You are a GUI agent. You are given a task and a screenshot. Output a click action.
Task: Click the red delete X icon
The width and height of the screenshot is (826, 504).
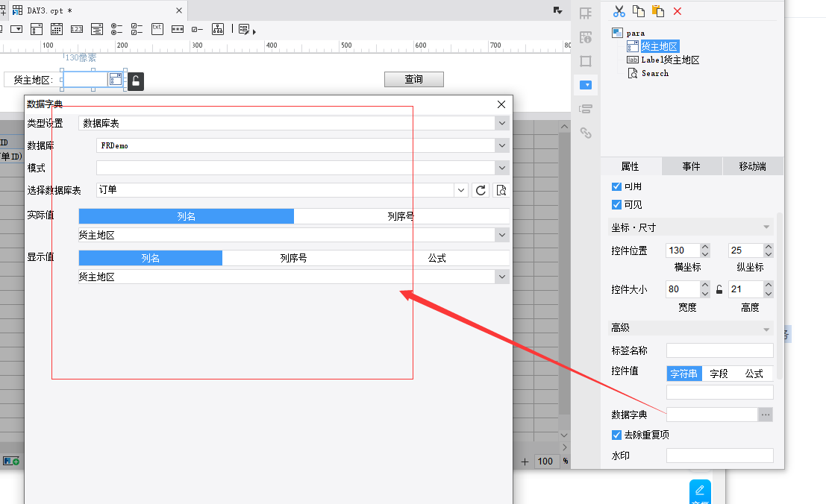pyautogui.click(x=678, y=11)
